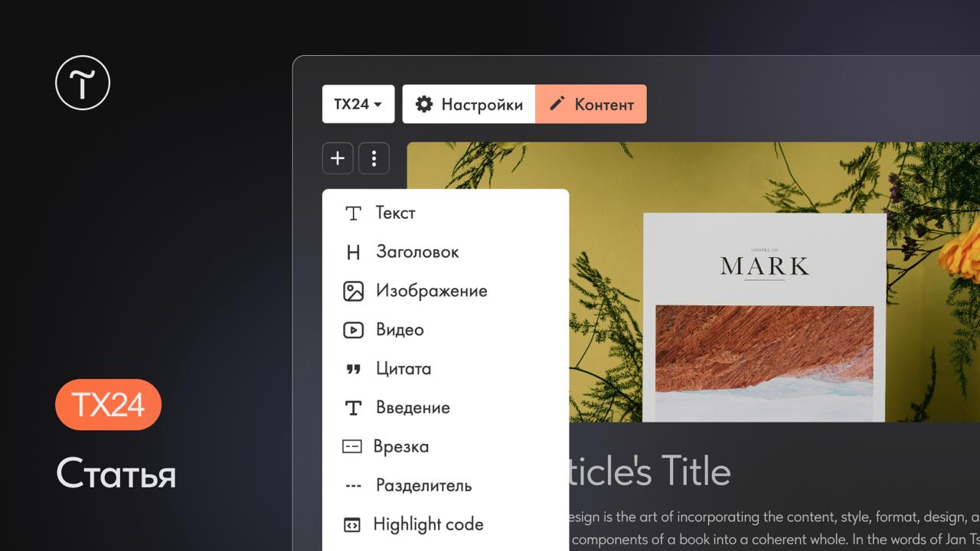Viewport: 980px width, 551px height.
Task: Select the MARK book cover image
Action: [x=764, y=317]
